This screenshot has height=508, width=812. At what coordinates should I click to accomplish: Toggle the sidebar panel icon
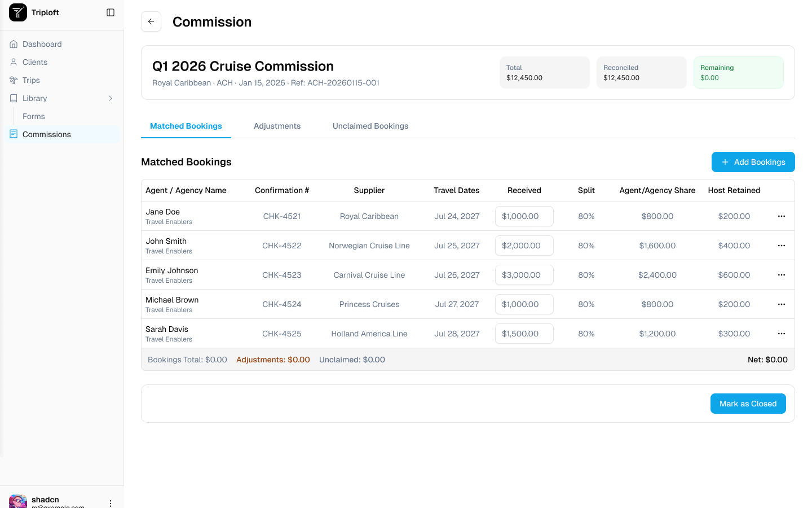[x=111, y=12]
